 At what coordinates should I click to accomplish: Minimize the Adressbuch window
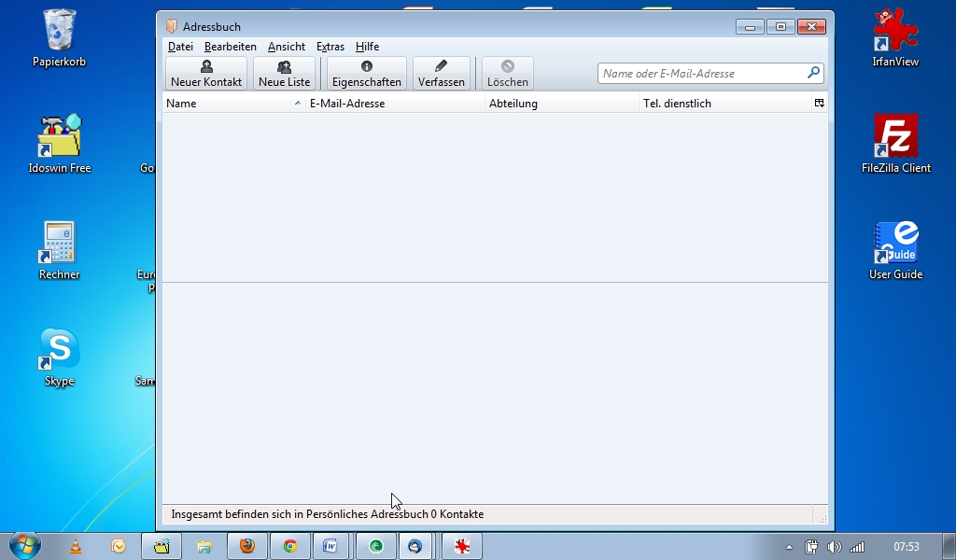750,27
